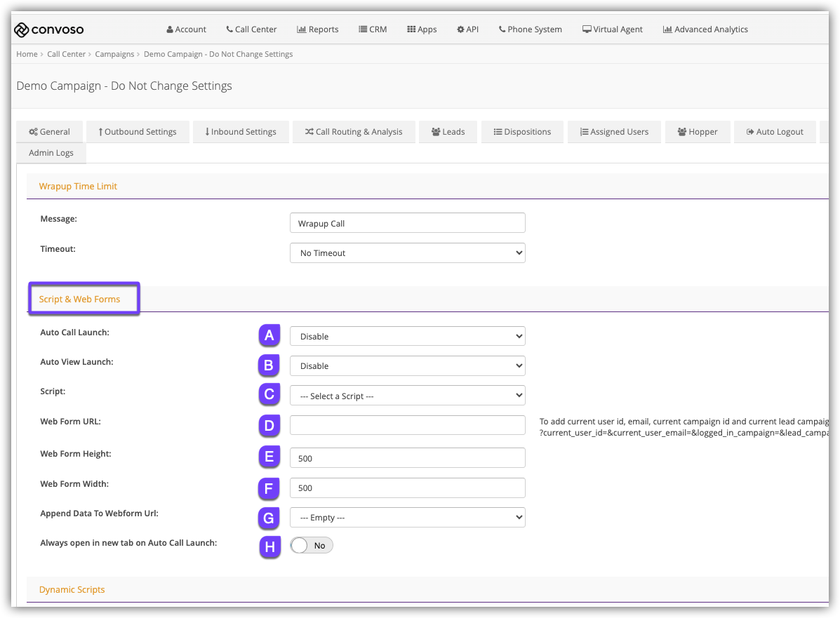Go to Campaigns in the breadcrumb
The height and width of the screenshot is (618, 840).
[114, 54]
